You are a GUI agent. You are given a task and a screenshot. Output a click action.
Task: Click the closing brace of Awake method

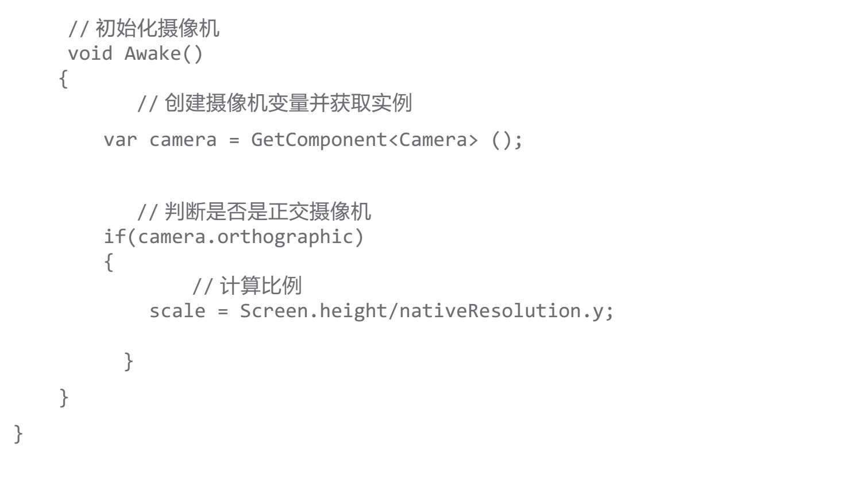(x=64, y=398)
